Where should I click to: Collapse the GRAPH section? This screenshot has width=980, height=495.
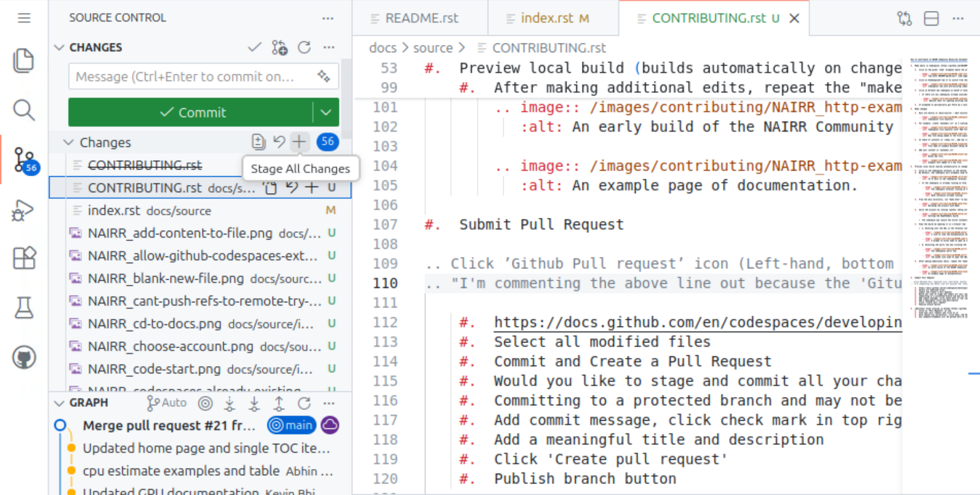(x=59, y=403)
